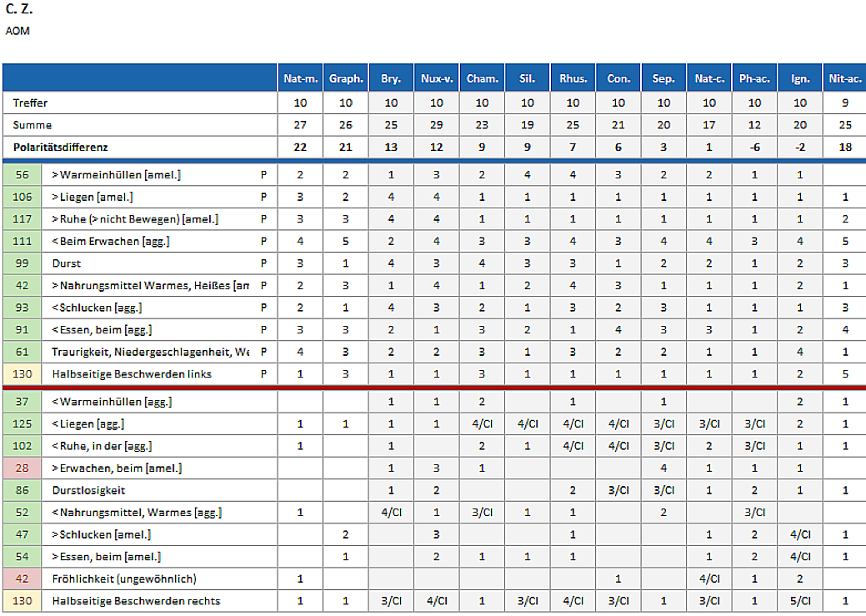
Task: Click the green 56 cell beside Warmeinhüllen
Action: [x=22, y=175]
